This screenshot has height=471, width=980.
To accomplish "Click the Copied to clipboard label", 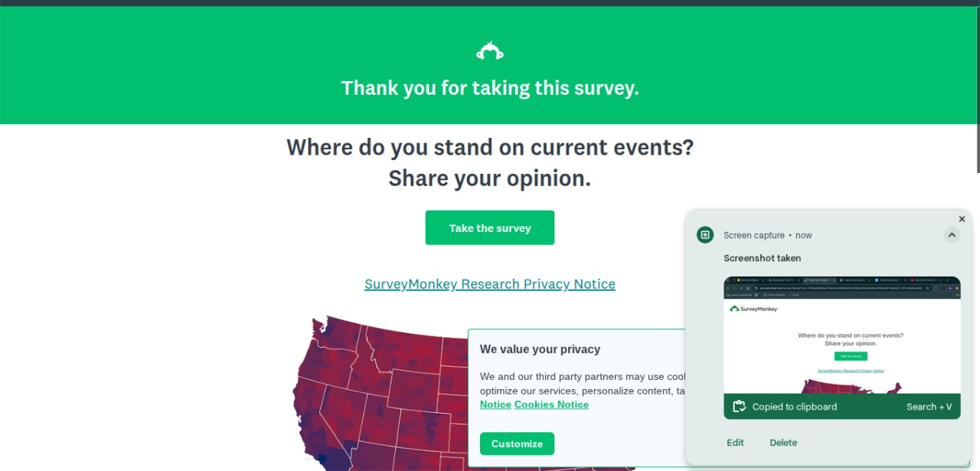I will pos(794,407).
